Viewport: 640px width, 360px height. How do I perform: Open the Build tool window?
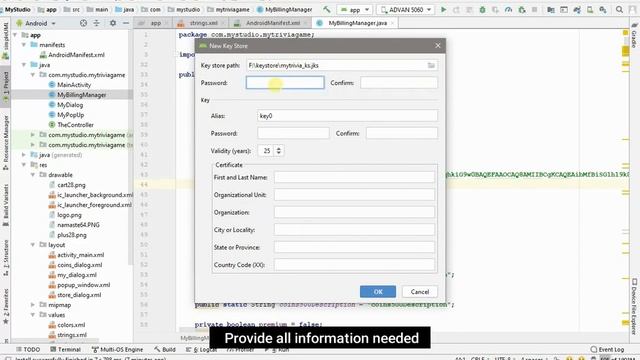pos(165,349)
